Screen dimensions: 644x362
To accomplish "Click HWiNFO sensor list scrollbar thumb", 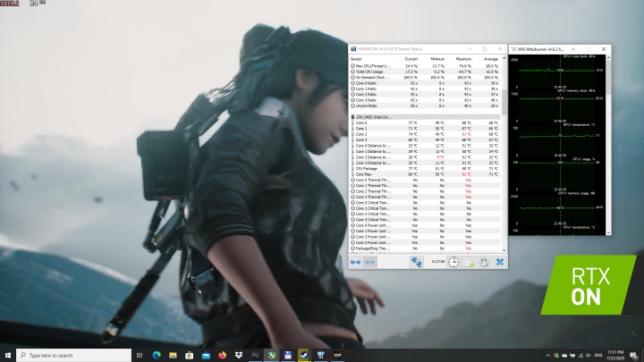I will coord(504,103).
